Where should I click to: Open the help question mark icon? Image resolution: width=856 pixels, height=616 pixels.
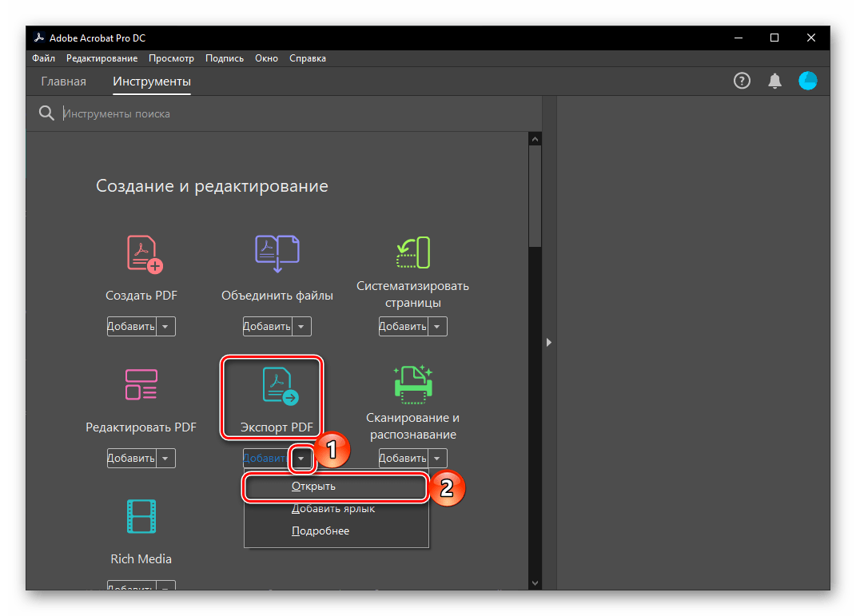742,81
